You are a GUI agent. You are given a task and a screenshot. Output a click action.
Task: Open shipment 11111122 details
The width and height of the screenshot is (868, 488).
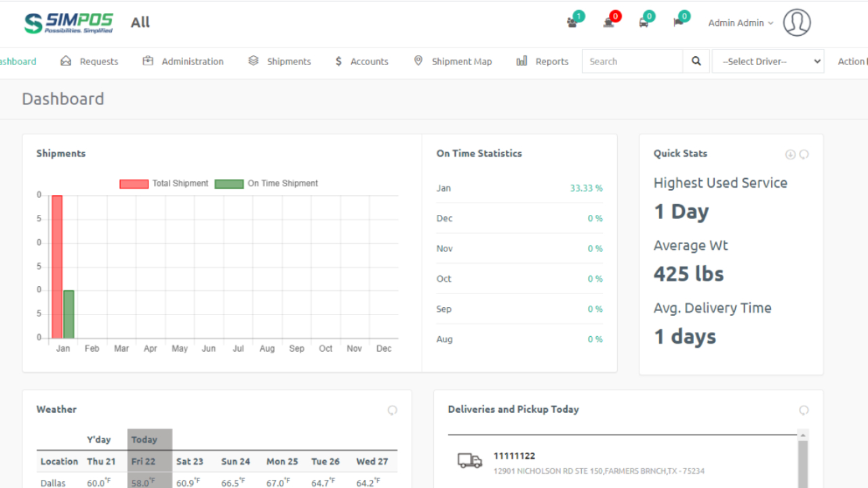tap(515, 456)
